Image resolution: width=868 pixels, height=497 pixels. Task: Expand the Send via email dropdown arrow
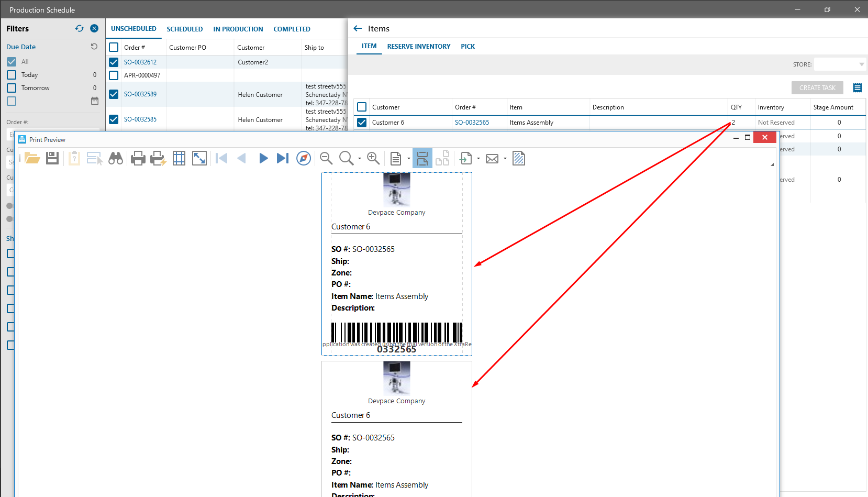pos(505,158)
